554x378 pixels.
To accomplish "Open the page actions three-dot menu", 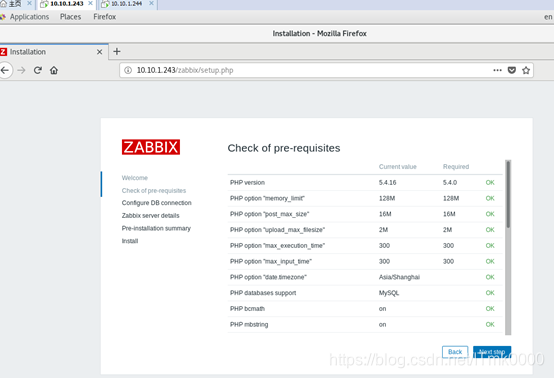I will click(x=497, y=70).
